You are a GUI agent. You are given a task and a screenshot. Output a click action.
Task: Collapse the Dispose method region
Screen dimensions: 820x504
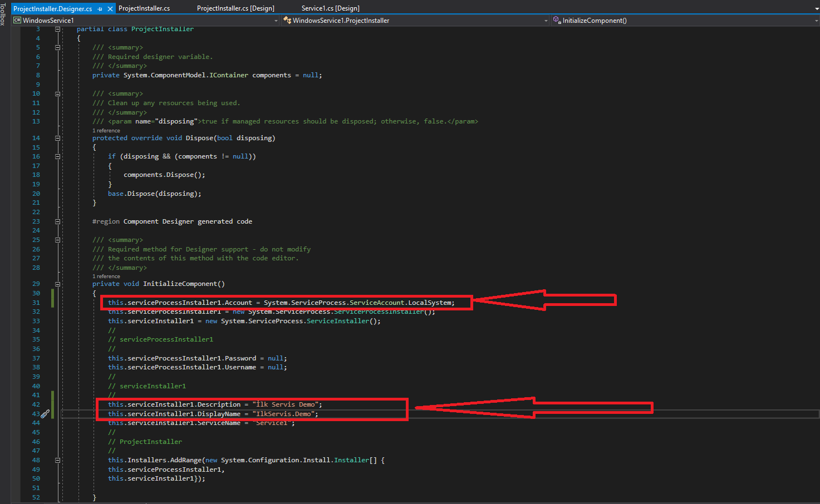click(x=57, y=137)
